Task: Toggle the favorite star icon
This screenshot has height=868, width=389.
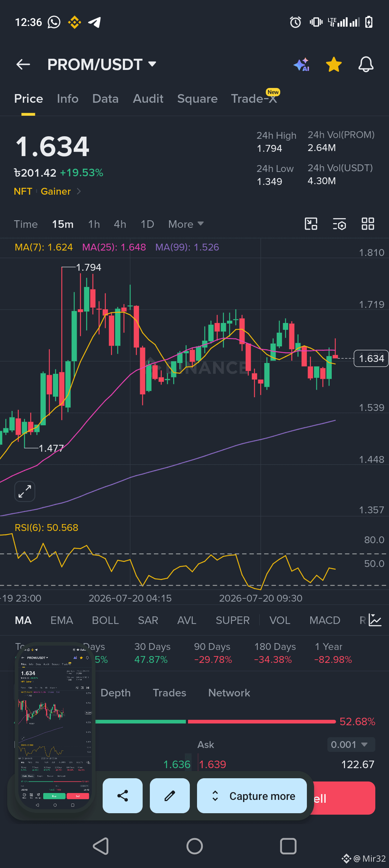Action: pos(334,65)
